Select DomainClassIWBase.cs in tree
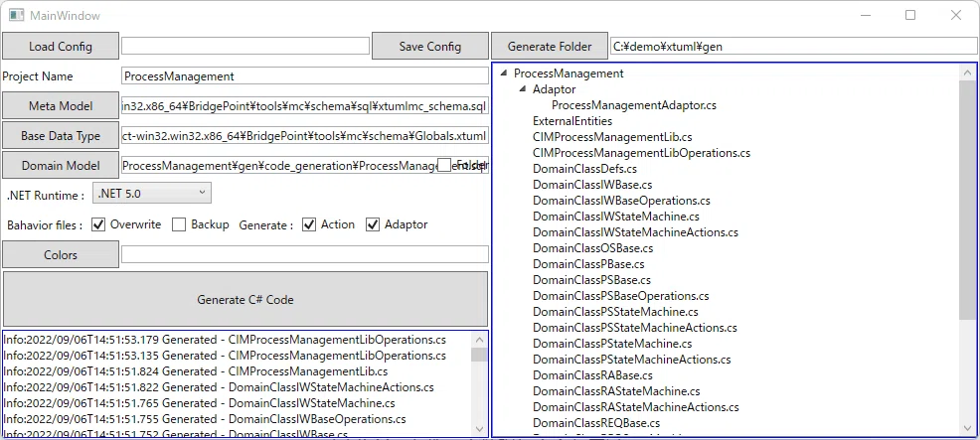This screenshot has width=980, height=440. [592, 185]
